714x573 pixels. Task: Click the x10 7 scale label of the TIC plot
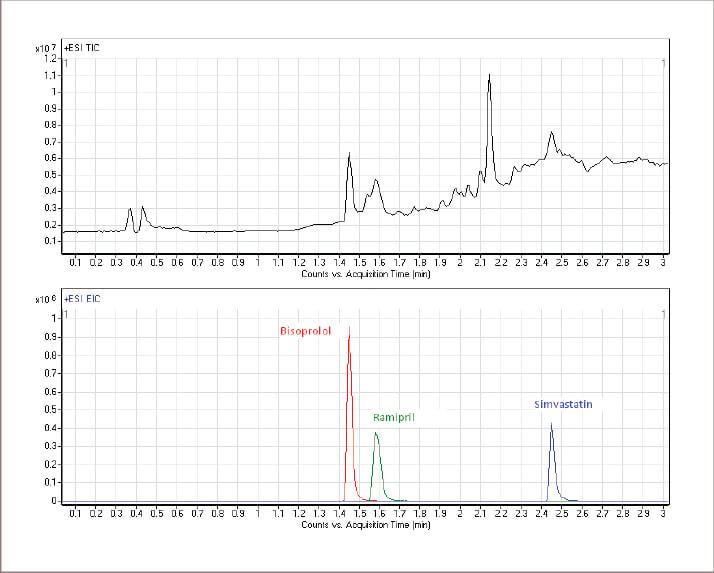46,48
